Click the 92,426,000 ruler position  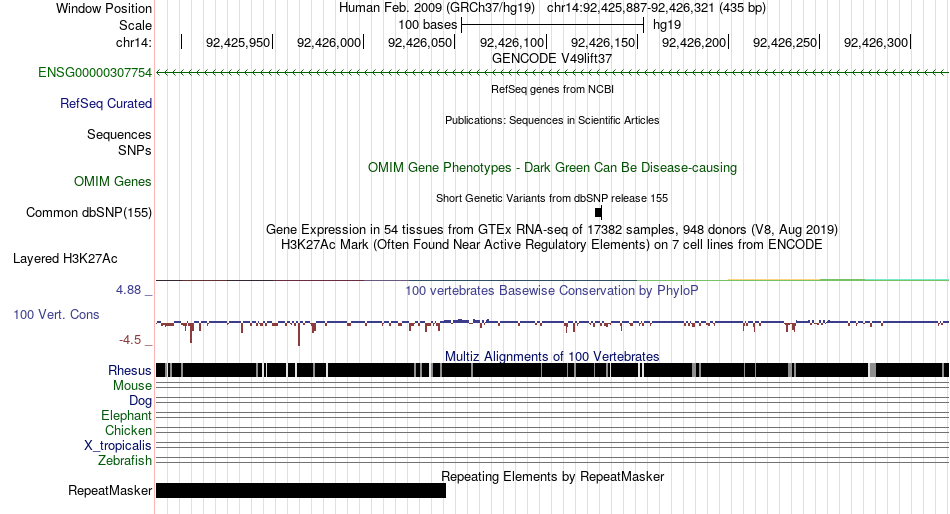(329, 42)
